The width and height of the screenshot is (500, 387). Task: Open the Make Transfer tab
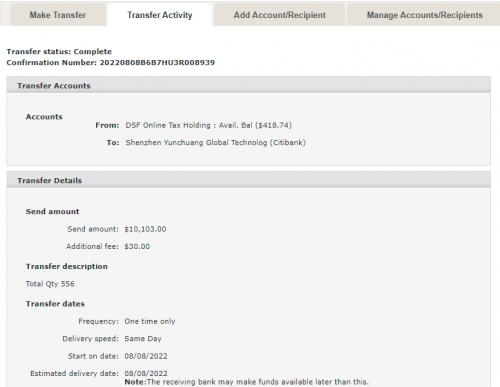[x=58, y=15]
